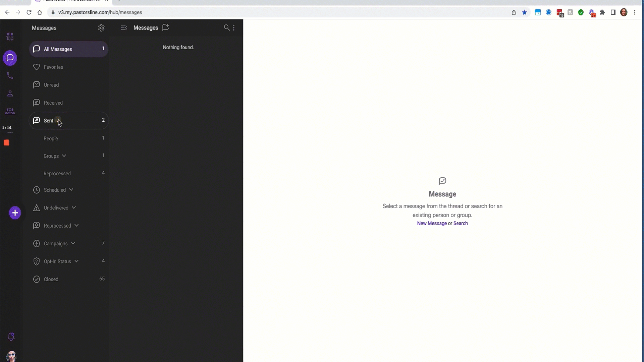Viewport: 644px width, 362px height.
Task: Click the message search icon
Action: coord(227,27)
